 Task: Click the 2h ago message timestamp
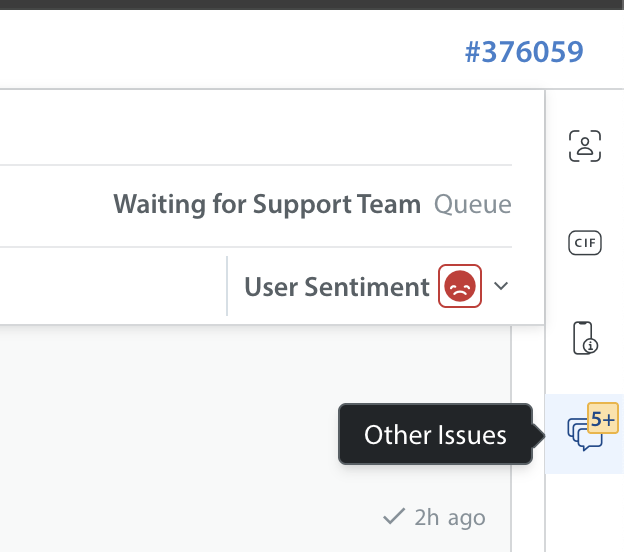(x=450, y=517)
